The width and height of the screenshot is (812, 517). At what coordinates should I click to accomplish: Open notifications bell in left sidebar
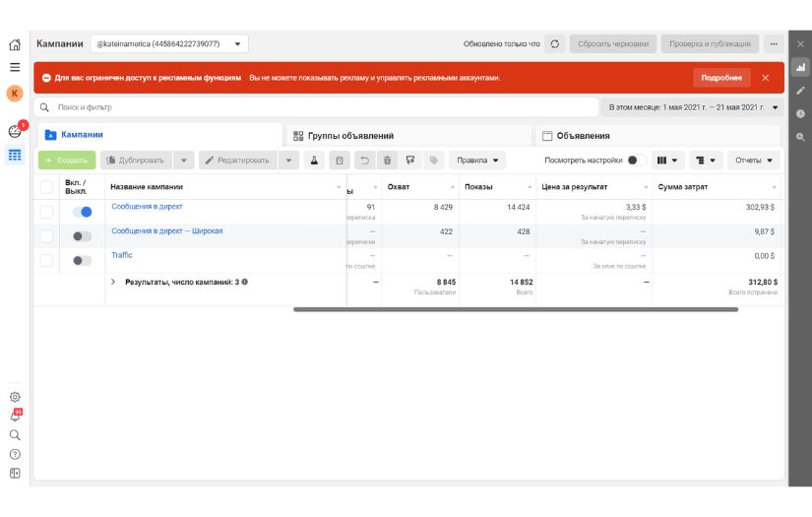(x=15, y=416)
